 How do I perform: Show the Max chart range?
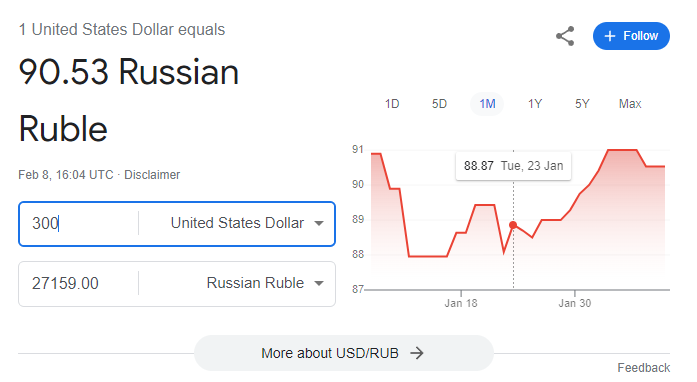pos(630,104)
